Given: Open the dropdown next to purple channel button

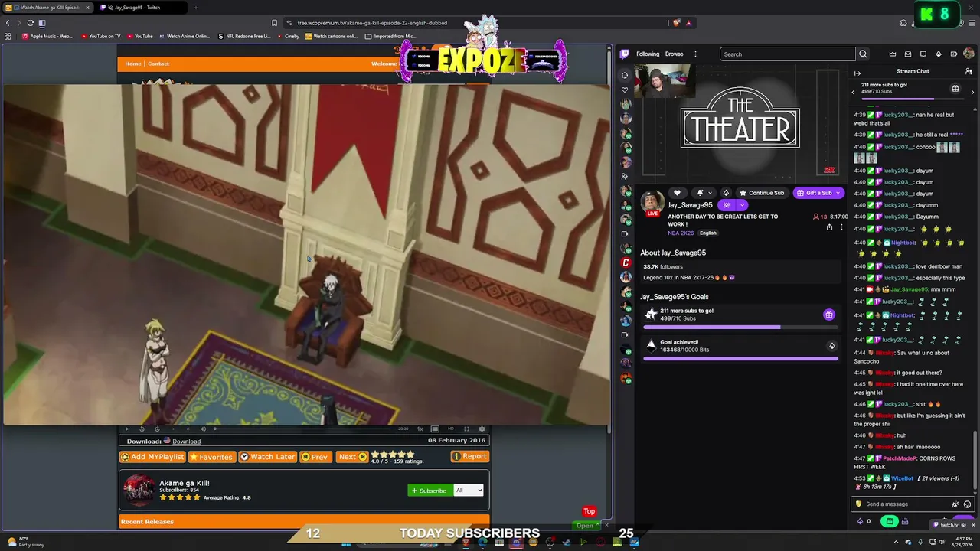Looking at the screenshot, I should click(x=742, y=205).
